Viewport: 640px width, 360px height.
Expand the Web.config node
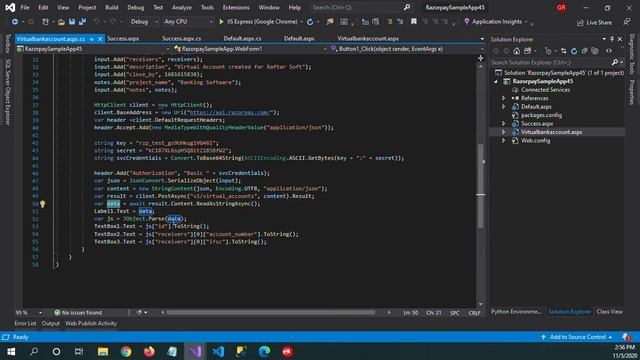pos(504,141)
